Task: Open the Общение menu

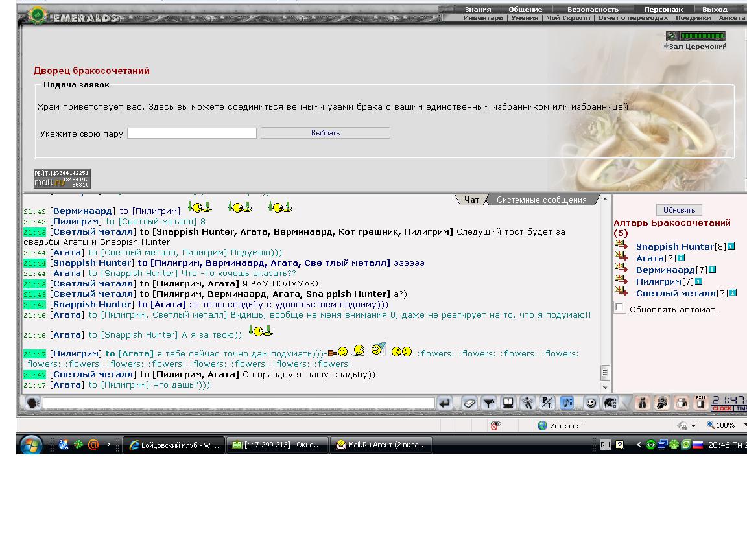Action: point(525,9)
